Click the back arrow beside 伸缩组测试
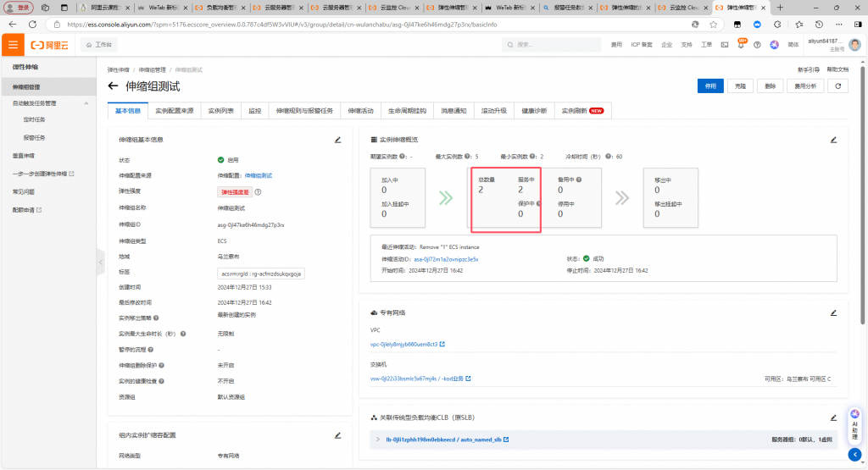The image size is (868, 470). coord(114,86)
